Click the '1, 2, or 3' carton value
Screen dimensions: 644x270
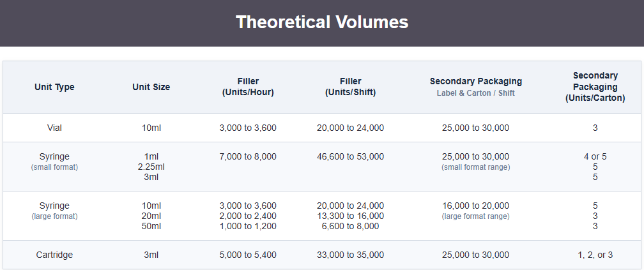coord(595,255)
